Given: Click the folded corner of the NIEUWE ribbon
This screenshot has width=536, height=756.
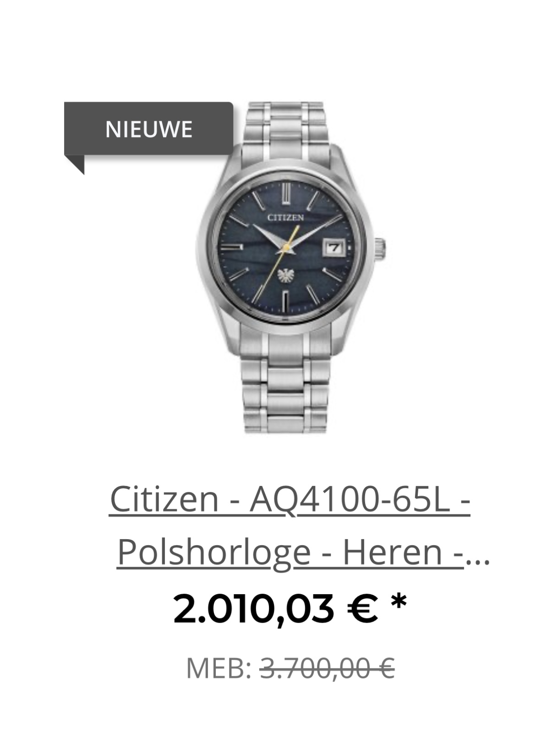Looking at the screenshot, I should 74,165.
